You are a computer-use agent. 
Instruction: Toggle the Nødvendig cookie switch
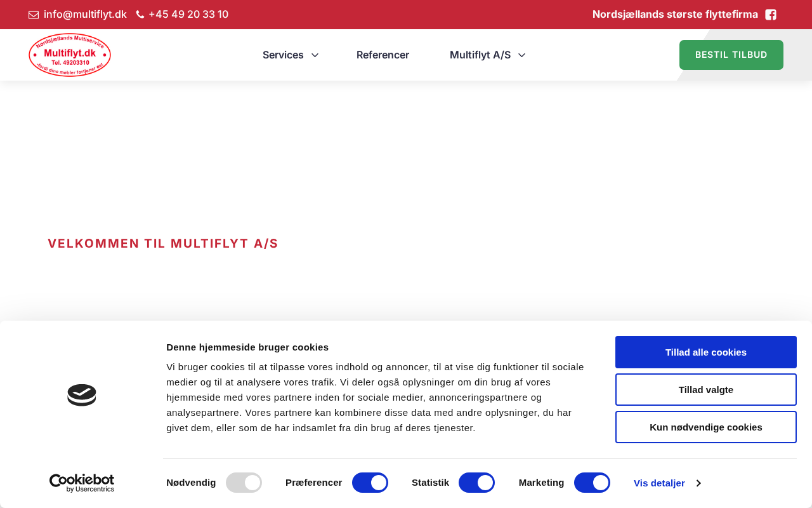coord(244,483)
